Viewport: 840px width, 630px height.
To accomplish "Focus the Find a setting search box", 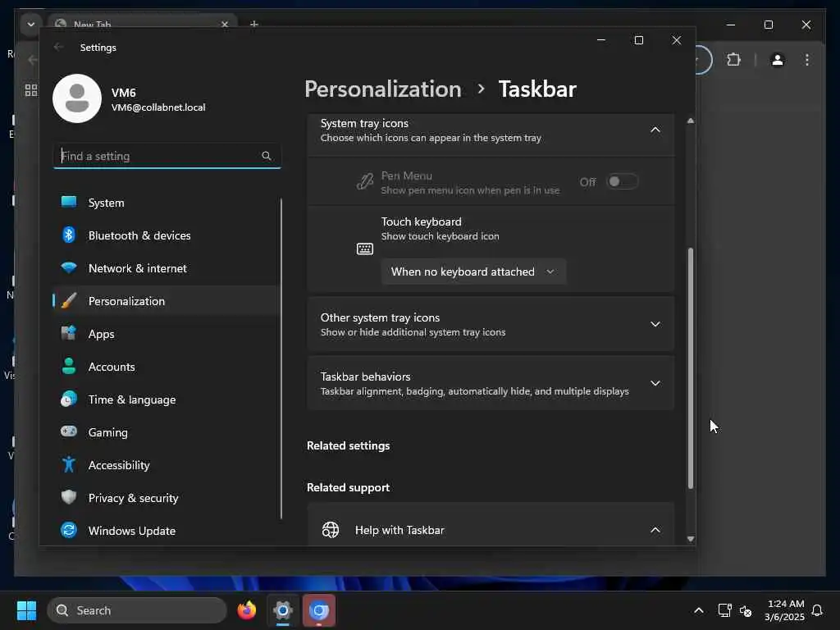I will [x=167, y=156].
